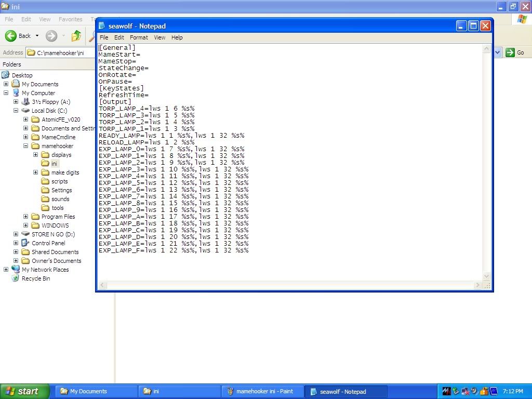Open the Back history dropdown arrow
The width and height of the screenshot is (532, 399).
pyautogui.click(x=37, y=36)
